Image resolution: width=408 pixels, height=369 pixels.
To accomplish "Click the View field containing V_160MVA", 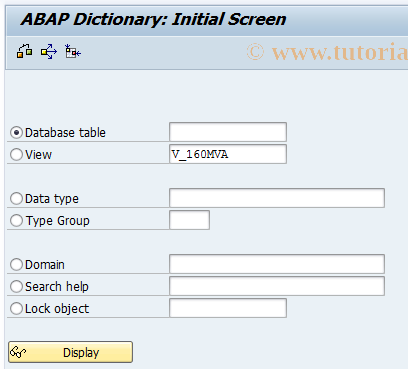I will point(228,154).
